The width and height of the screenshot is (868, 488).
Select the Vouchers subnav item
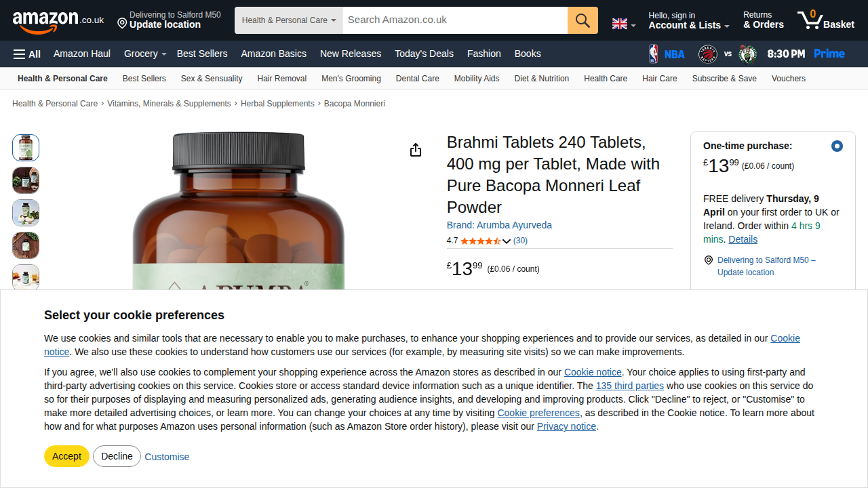789,79
